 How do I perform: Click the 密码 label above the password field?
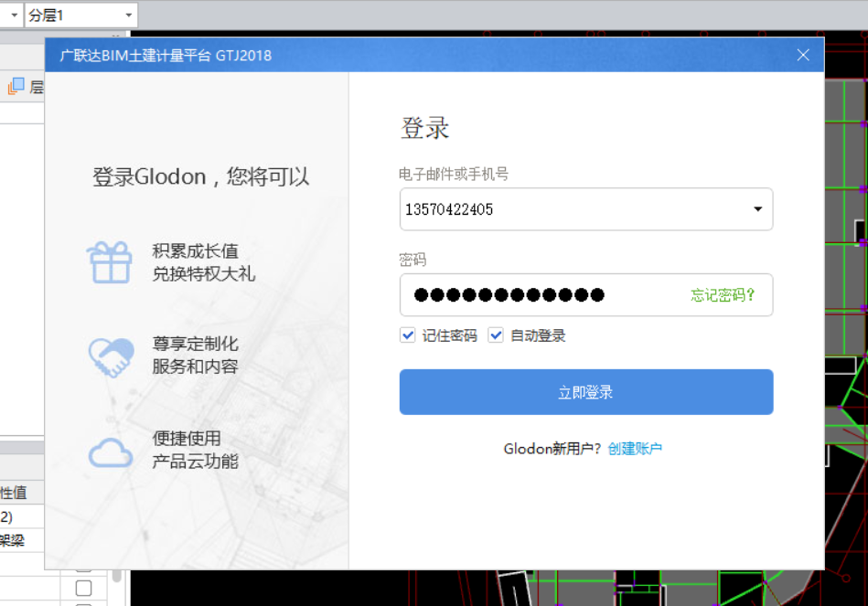click(x=413, y=260)
